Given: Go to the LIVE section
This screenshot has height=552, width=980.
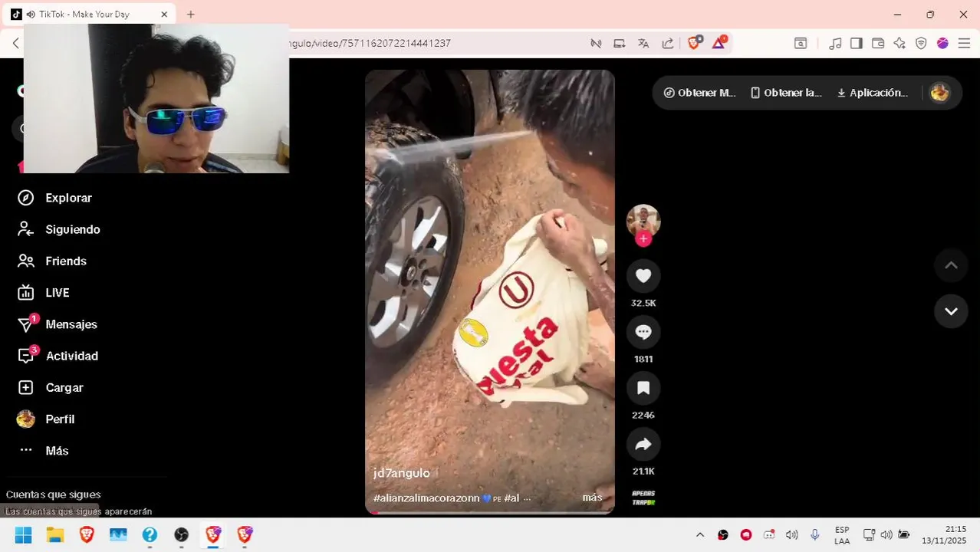Looking at the screenshot, I should (44, 292).
